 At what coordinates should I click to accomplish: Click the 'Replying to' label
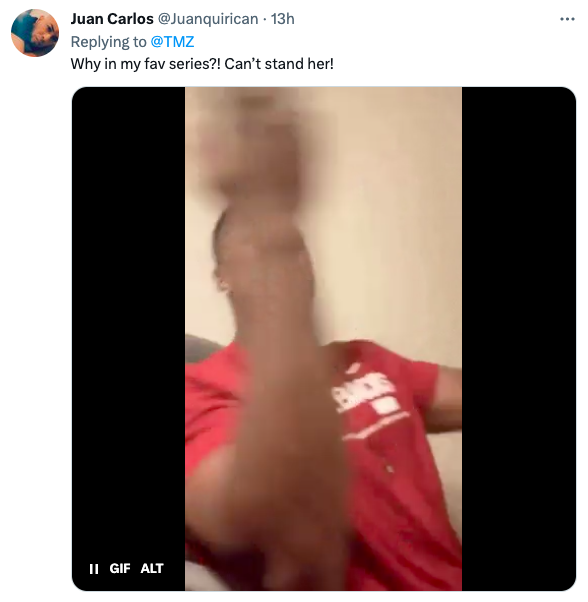click(x=109, y=41)
